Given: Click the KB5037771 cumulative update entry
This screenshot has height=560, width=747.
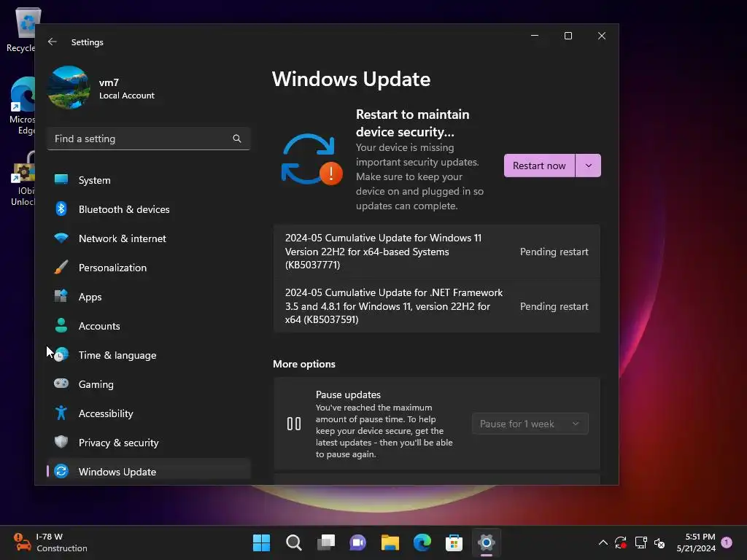Looking at the screenshot, I should [x=437, y=252].
